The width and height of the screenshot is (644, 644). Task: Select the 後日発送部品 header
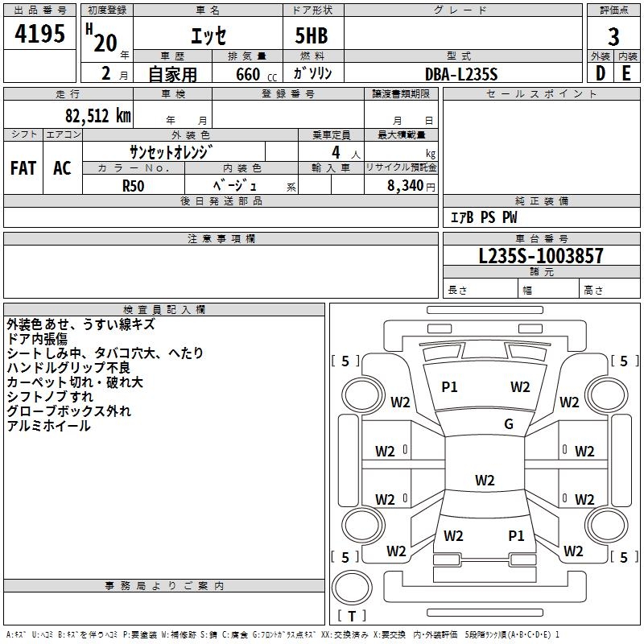point(221,200)
